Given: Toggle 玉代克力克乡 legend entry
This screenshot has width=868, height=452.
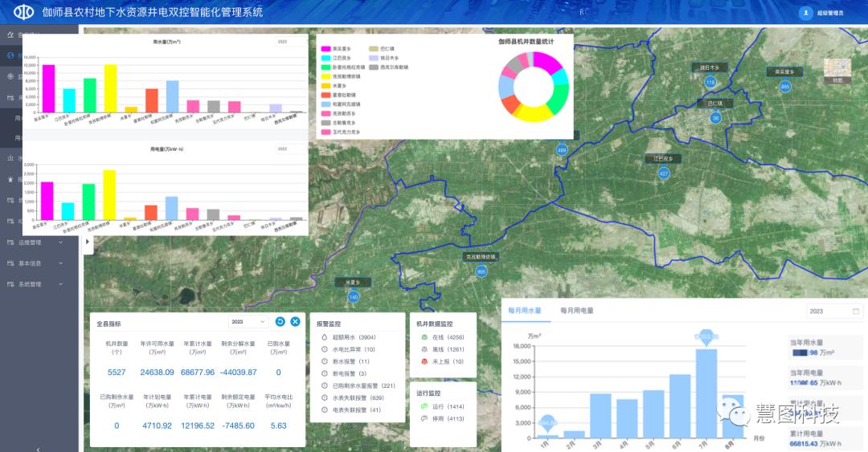Looking at the screenshot, I should 341,132.
